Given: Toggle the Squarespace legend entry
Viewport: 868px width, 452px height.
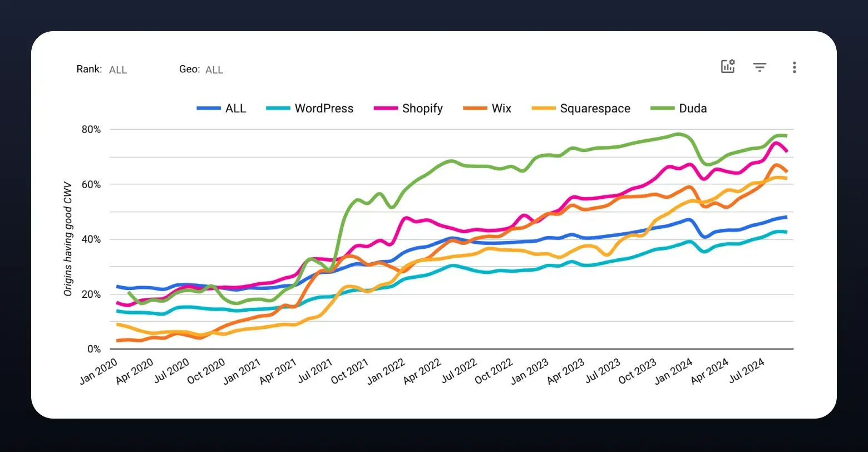Looking at the screenshot, I should click(581, 108).
